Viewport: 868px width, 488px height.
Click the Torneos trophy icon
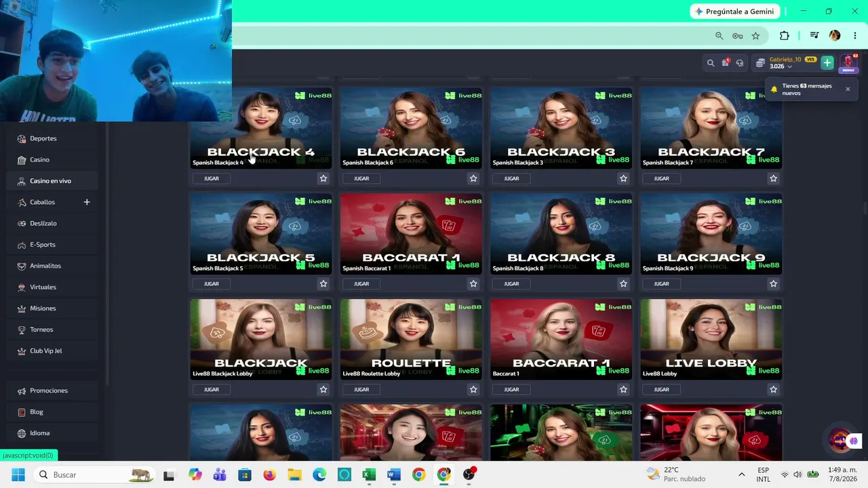coord(22,329)
